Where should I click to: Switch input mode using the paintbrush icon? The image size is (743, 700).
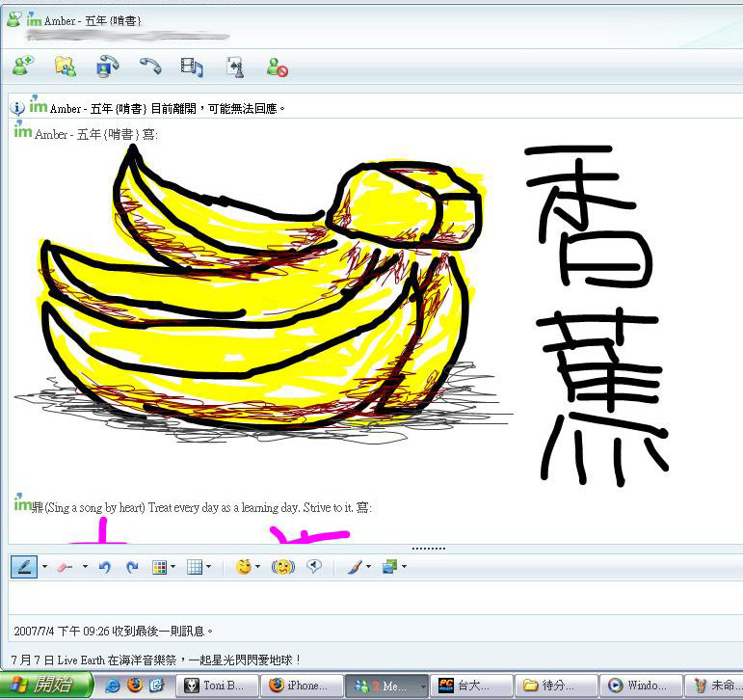[355, 567]
